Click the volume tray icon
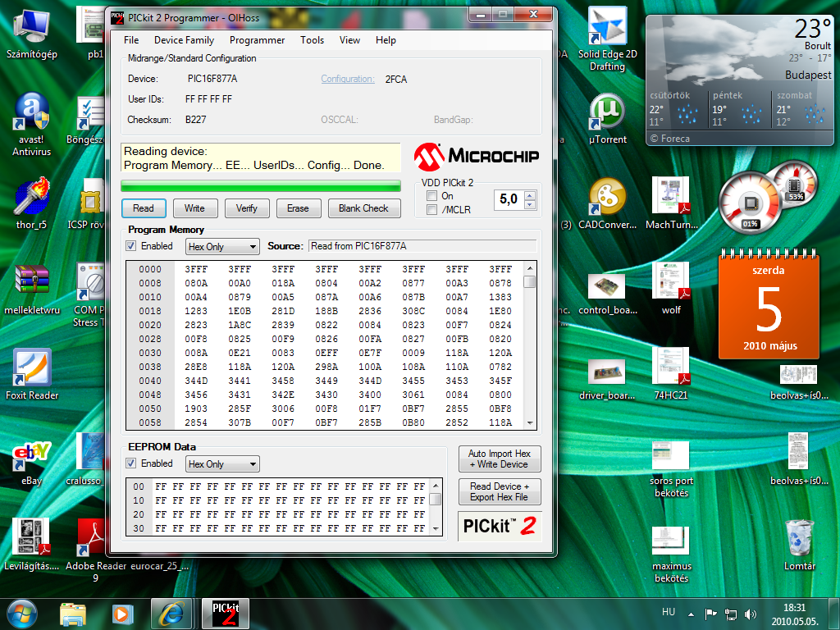The width and height of the screenshot is (840, 630). tap(751, 614)
